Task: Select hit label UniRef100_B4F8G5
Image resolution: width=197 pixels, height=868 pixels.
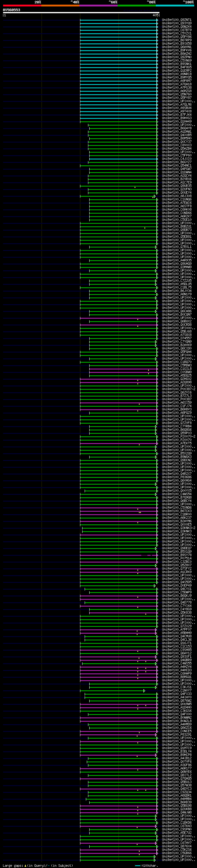Action: 176,67
